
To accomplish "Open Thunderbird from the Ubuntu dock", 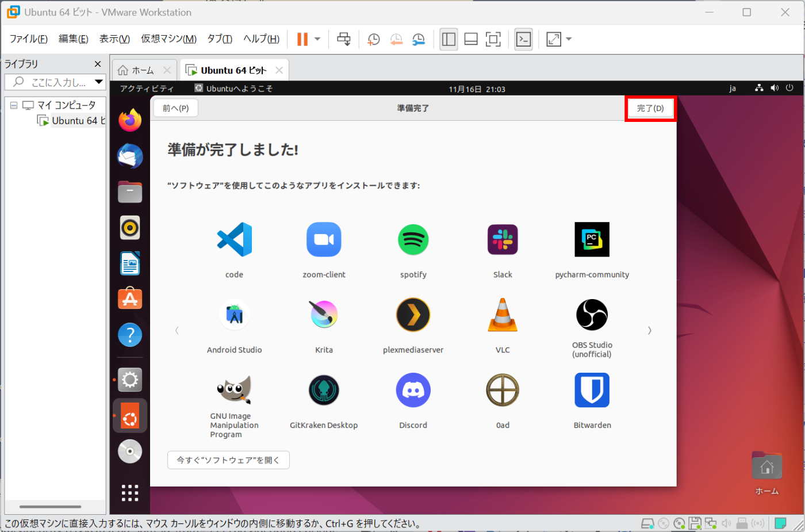I will (x=130, y=156).
